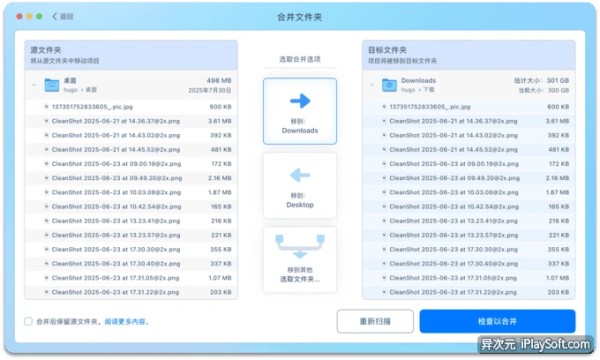Click the target Downloads folder icon

click(389, 85)
